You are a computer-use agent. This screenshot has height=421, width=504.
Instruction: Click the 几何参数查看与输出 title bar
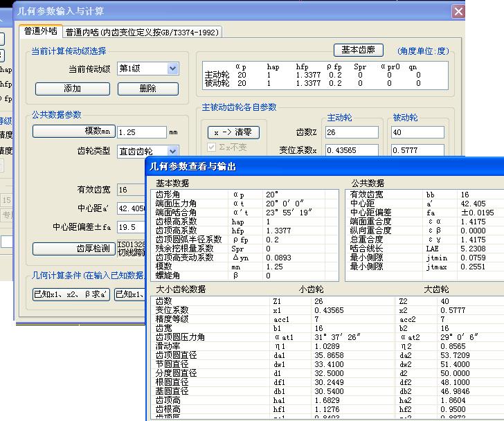(325, 166)
